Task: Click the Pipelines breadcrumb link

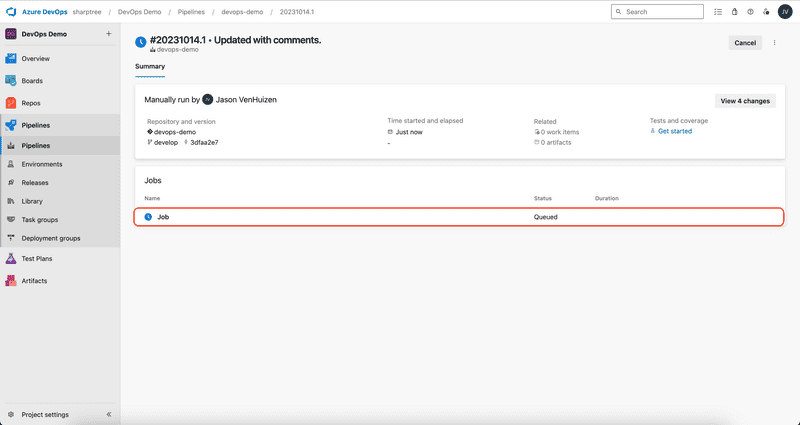Action: point(191,12)
